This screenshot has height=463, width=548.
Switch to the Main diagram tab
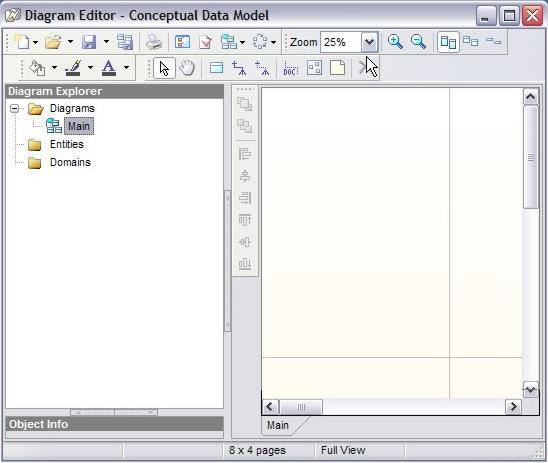point(278,425)
